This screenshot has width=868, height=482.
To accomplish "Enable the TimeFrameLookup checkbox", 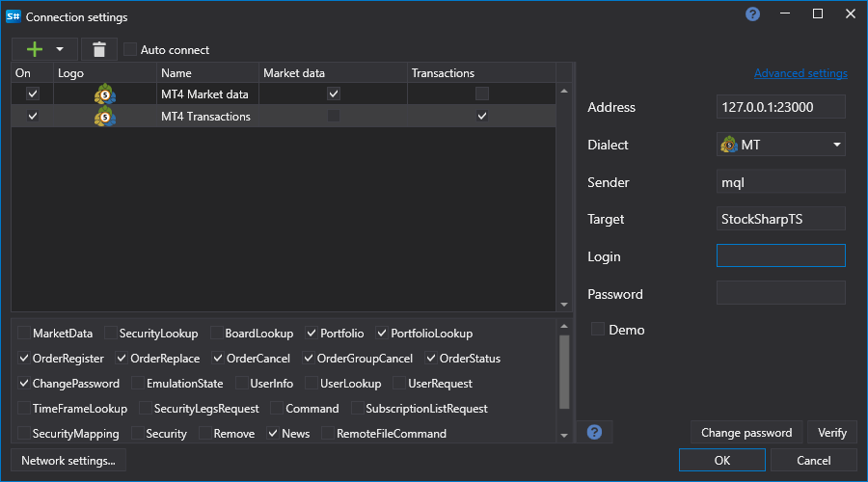I will coord(24,408).
